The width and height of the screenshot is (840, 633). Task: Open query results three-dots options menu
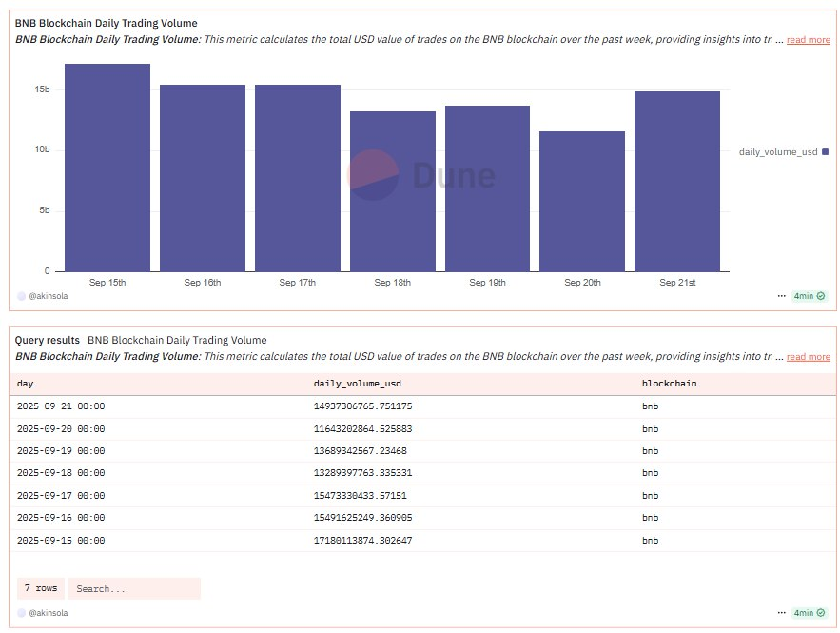tap(781, 613)
